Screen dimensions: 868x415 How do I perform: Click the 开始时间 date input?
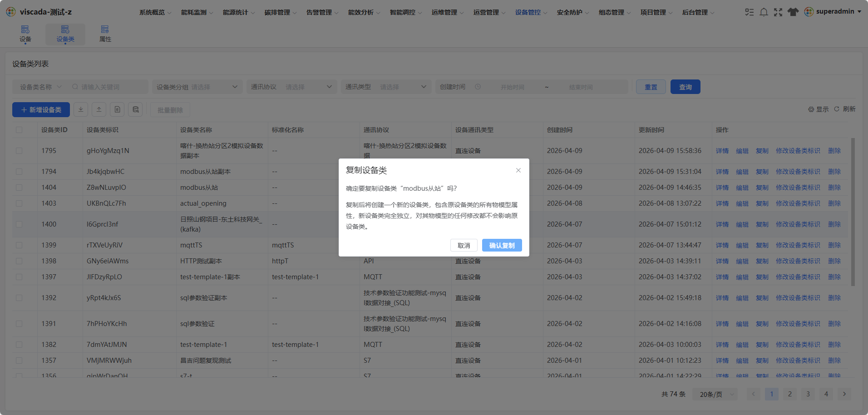(513, 87)
